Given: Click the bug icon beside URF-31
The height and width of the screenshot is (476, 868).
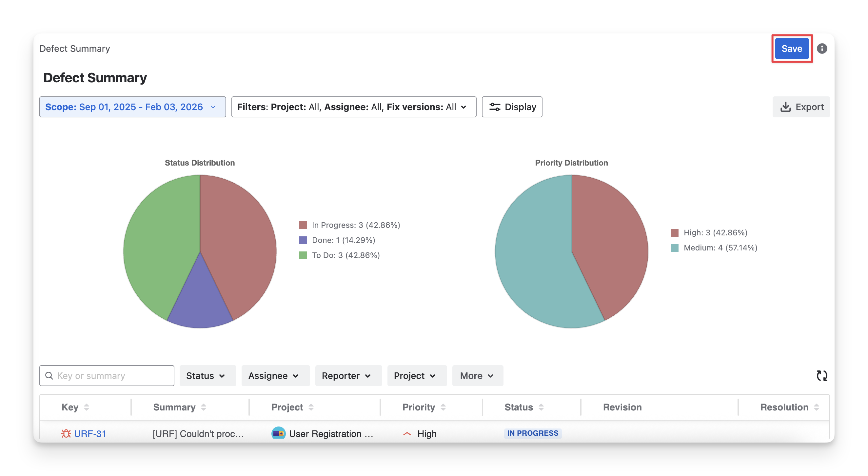Looking at the screenshot, I should (66, 433).
